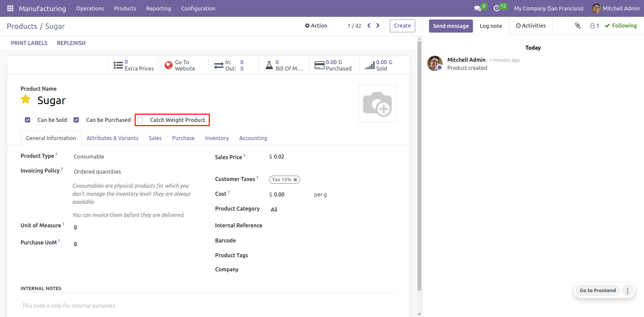Open the Action dropdown menu

click(x=316, y=26)
